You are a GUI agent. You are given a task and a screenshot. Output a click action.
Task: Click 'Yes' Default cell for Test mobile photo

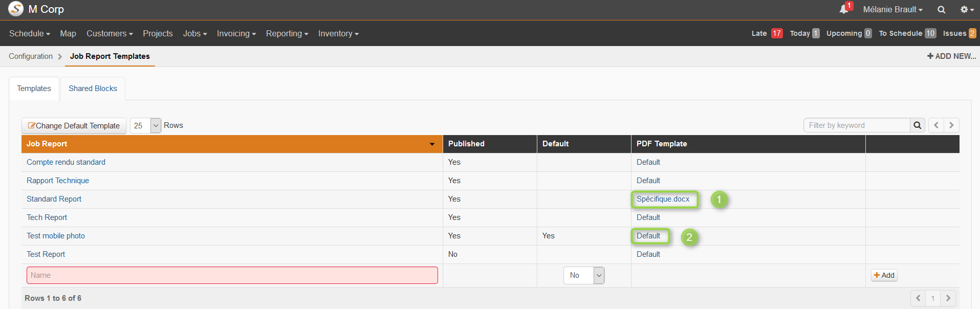[x=549, y=236]
